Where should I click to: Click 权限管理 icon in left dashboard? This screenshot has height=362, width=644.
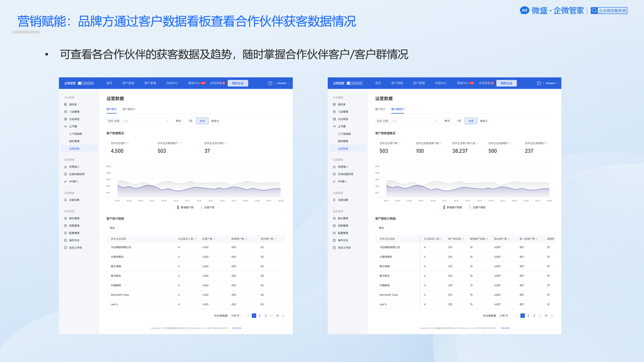65,226
